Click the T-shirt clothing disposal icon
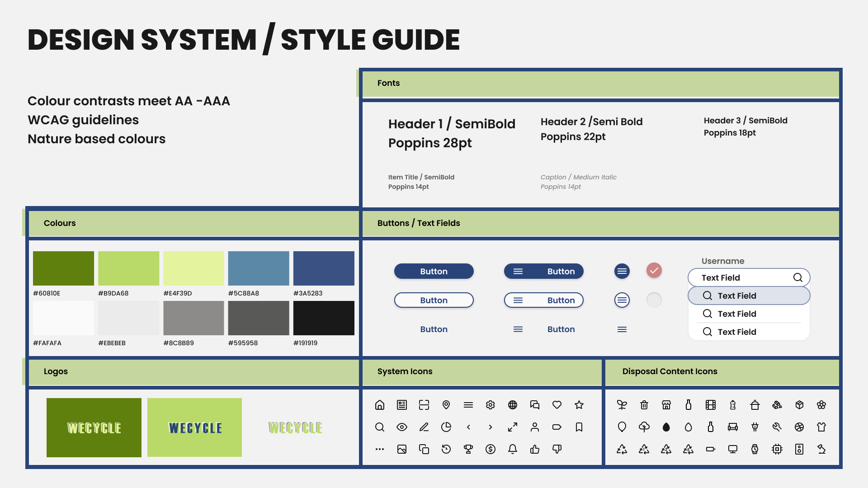The image size is (868, 488). [x=821, y=427]
